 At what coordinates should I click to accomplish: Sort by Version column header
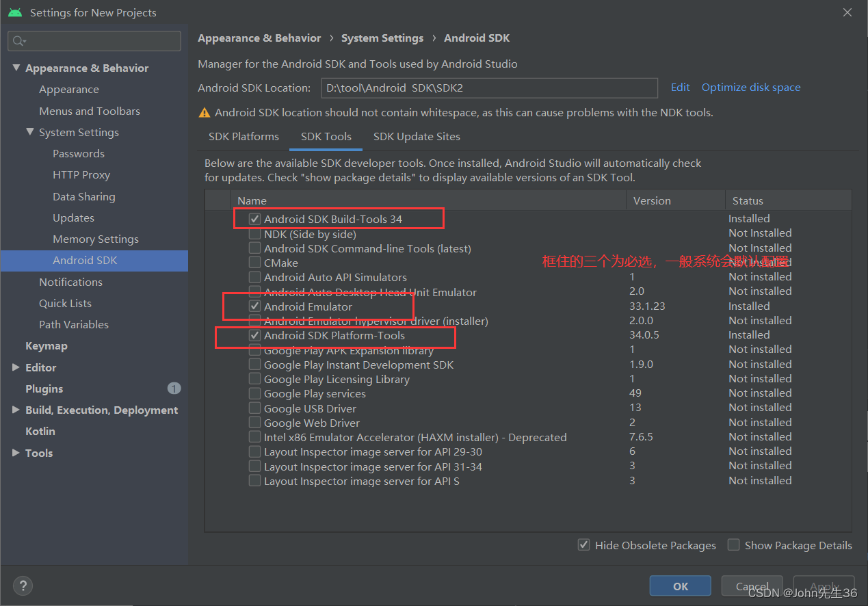pos(675,200)
